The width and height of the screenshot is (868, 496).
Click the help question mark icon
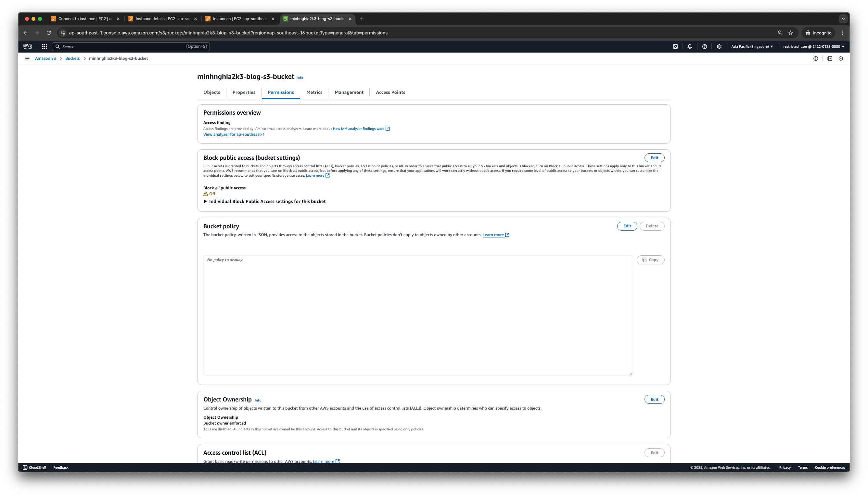(705, 46)
